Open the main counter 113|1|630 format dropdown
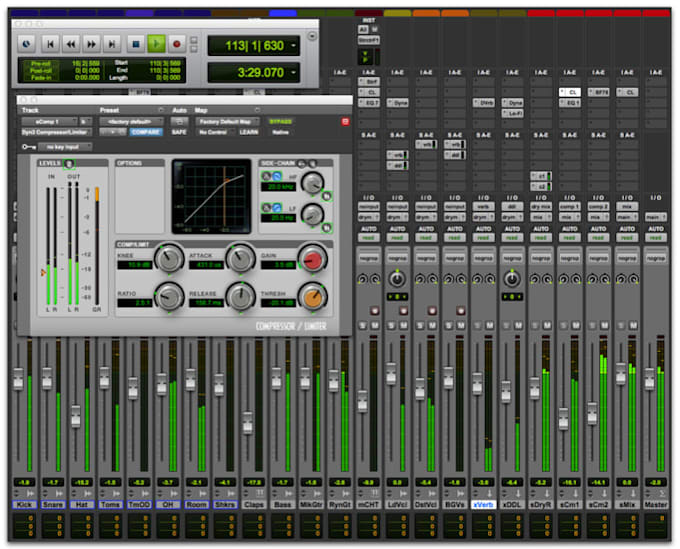 click(x=294, y=46)
